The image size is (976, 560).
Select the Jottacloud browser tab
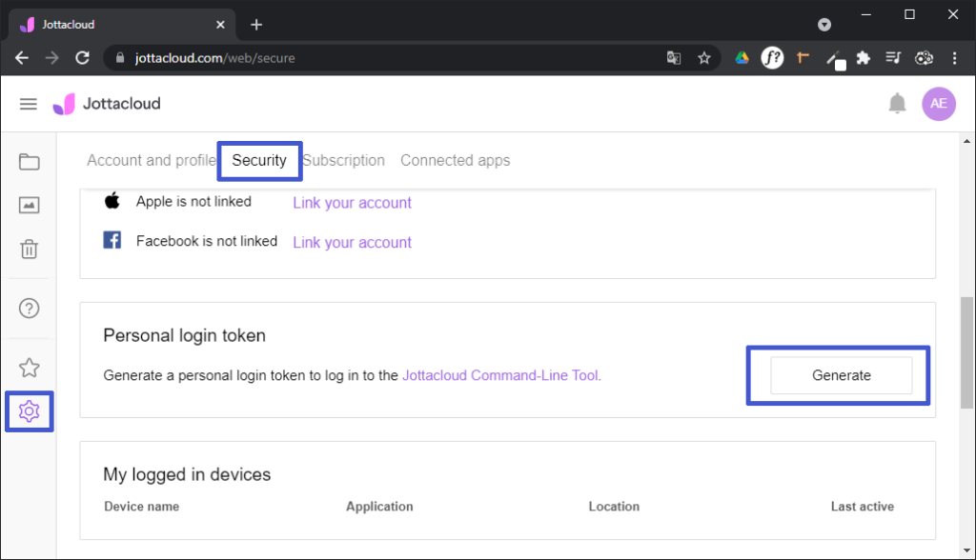click(x=122, y=25)
